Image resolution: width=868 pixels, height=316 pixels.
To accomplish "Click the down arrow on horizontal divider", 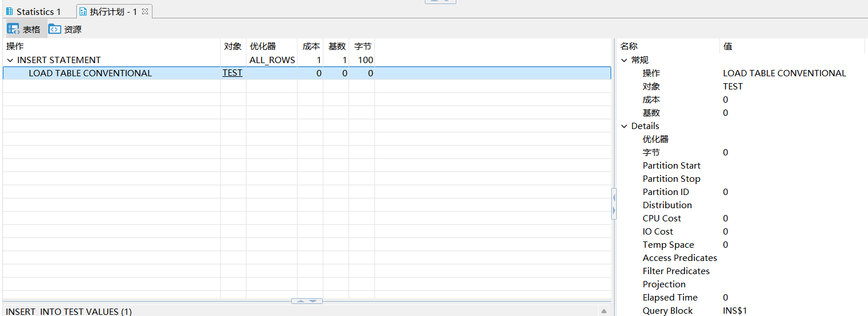I will pos(313,301).
